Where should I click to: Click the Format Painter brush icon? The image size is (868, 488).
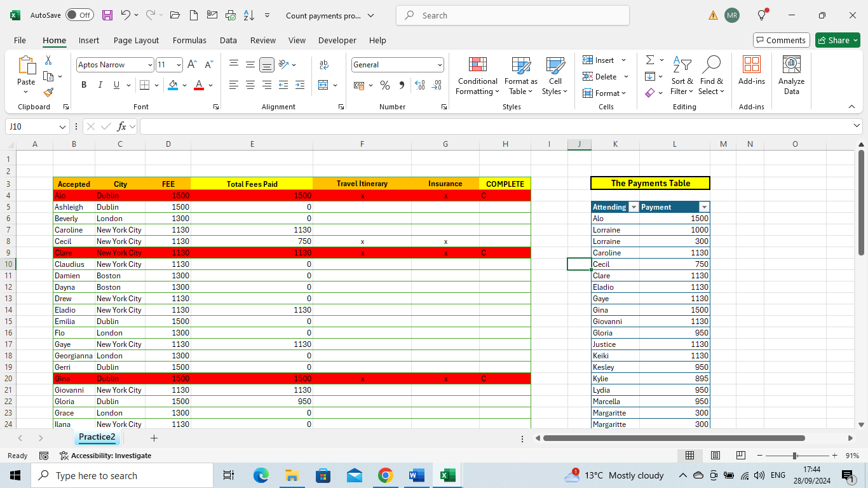point(48,92)
